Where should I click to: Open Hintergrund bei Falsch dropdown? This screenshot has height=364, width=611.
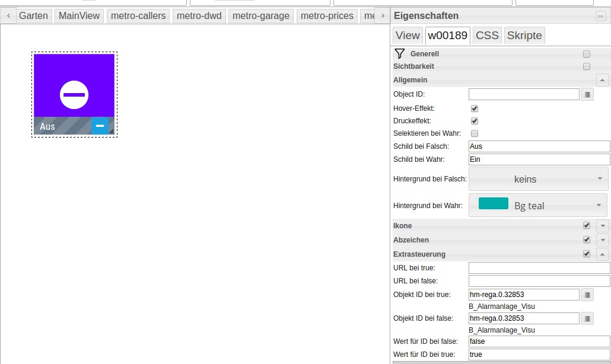(x=538, y=179)
